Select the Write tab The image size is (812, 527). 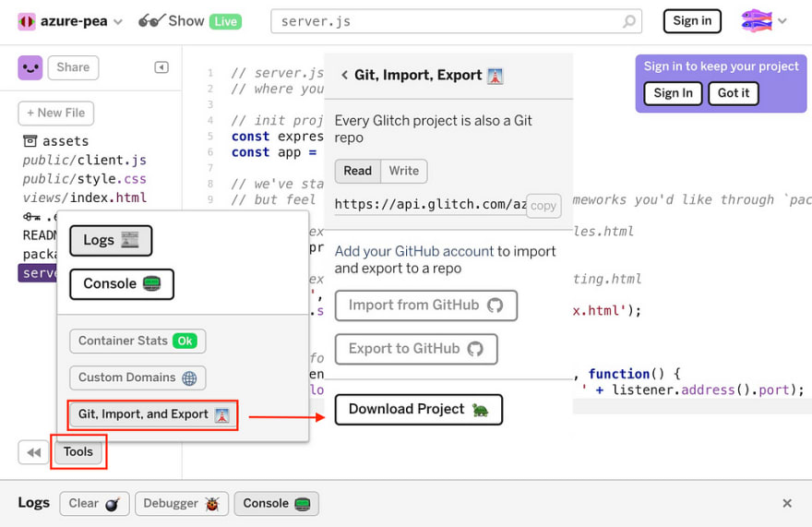click(404, 171)
